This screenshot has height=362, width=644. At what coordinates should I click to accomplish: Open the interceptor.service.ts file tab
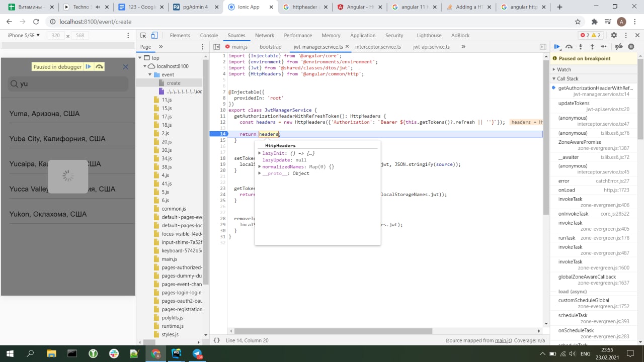click(378, 47)
